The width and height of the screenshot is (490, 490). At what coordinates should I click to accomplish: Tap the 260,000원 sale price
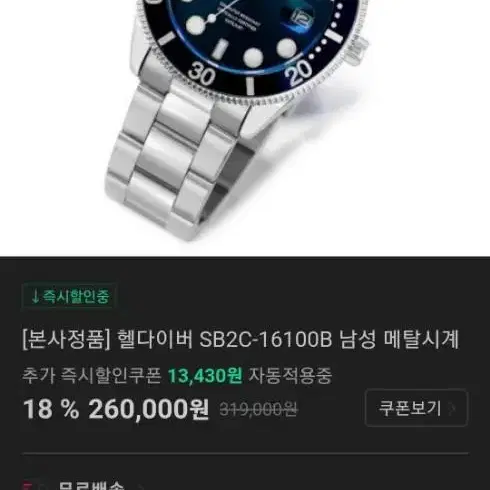149,409
